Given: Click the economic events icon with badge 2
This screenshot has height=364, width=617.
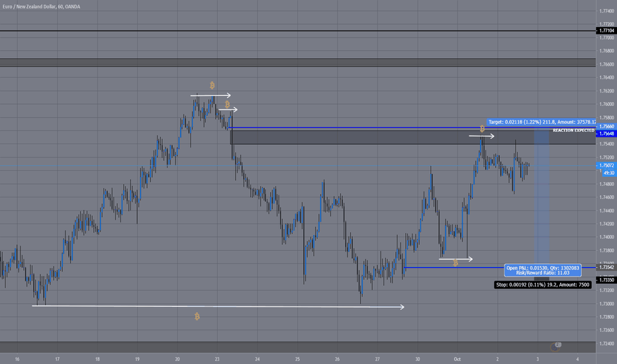Looking at the screenshot, I should (x=555, y=346).
